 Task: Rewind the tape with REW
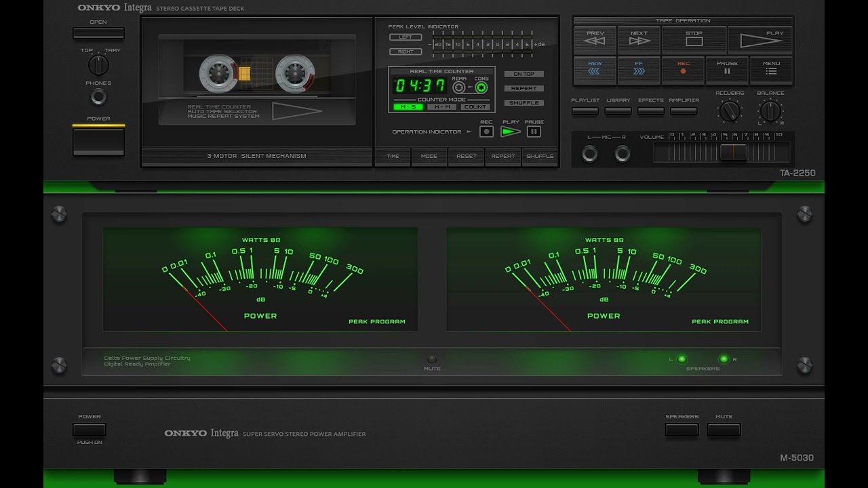595,70
